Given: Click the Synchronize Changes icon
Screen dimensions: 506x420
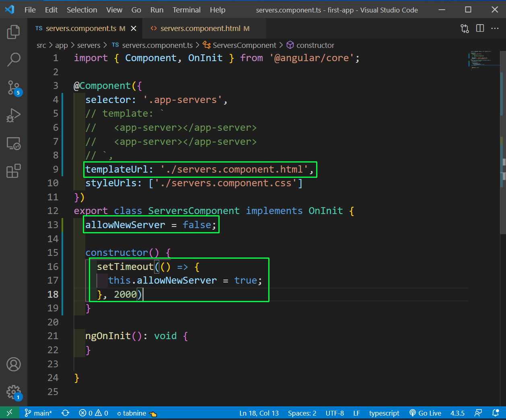Looking at the screenshot, I should pos(65,413).
